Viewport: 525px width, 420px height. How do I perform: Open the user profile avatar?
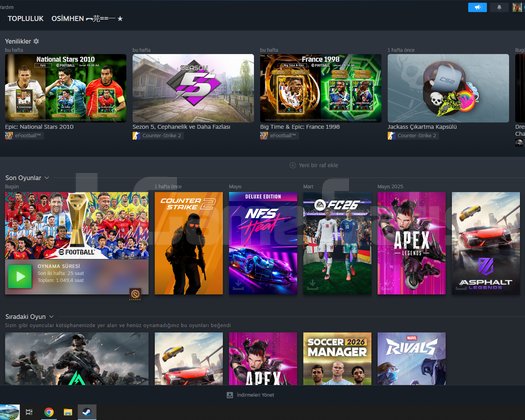pos(517,7)
